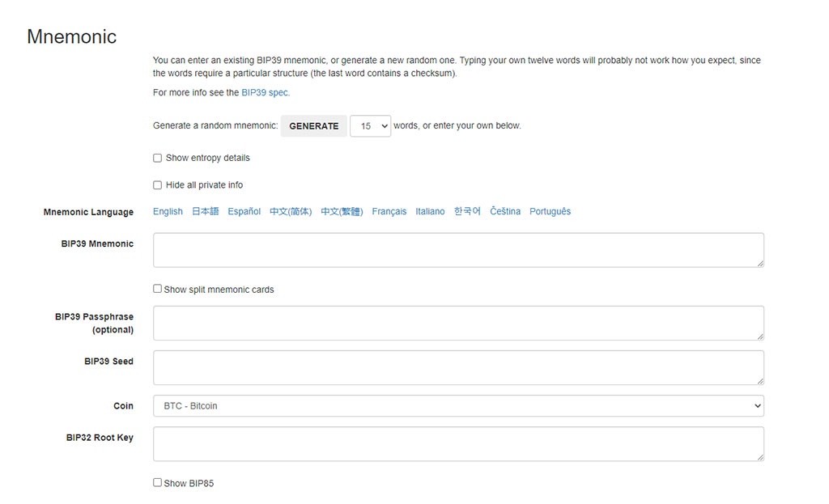Click the GENERATE button

[x=313, y=125]
